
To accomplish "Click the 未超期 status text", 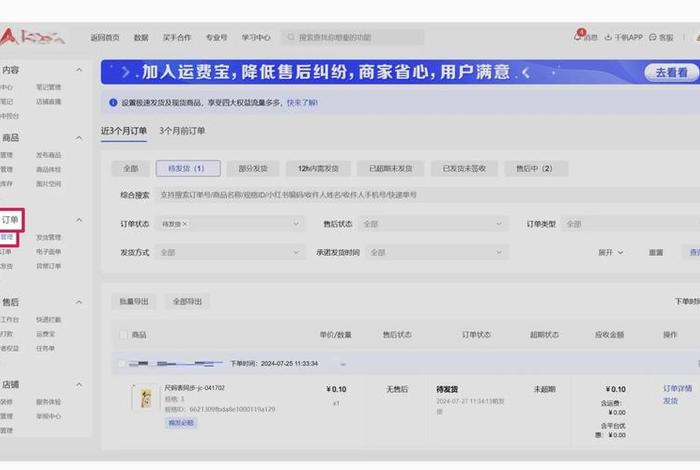I will click(x=545, y=389).
